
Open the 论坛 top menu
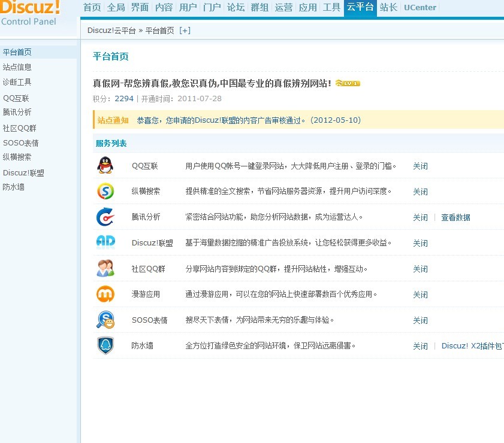236,7
